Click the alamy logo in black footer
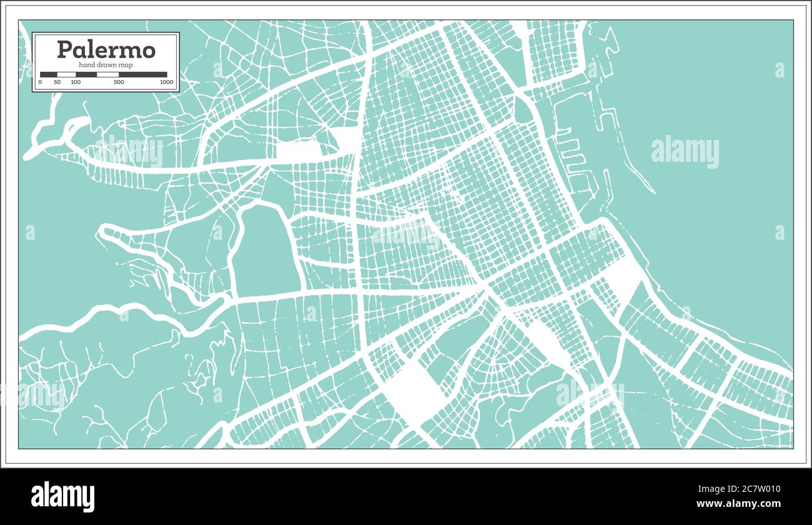The width and height of the screenshot is (812, 525). coord(63,496)
